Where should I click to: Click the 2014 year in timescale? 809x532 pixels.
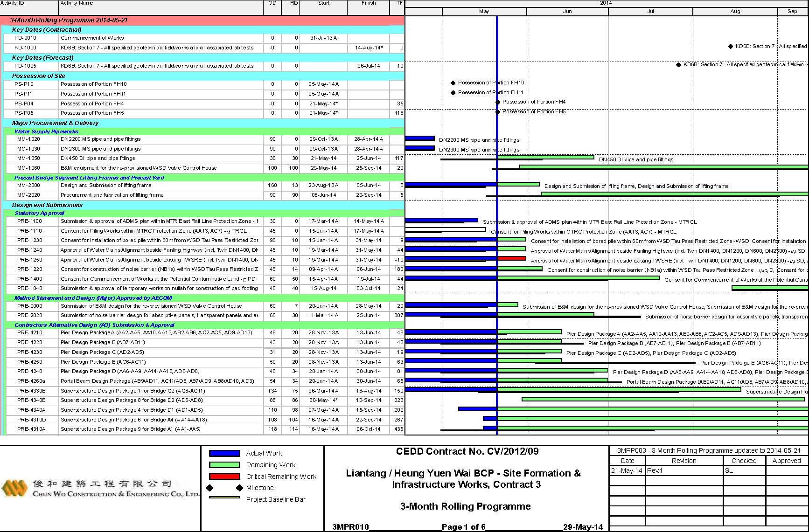click(x=606, y=3)
